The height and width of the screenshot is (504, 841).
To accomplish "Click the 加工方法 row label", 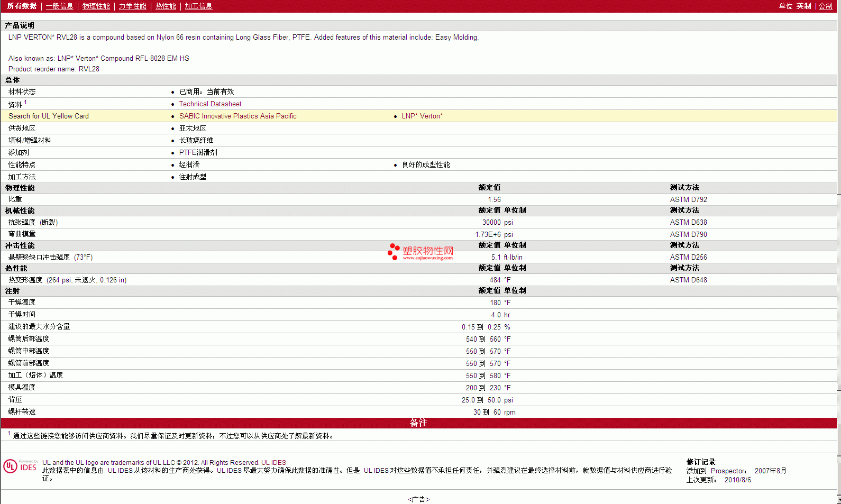I will (22, 177).
